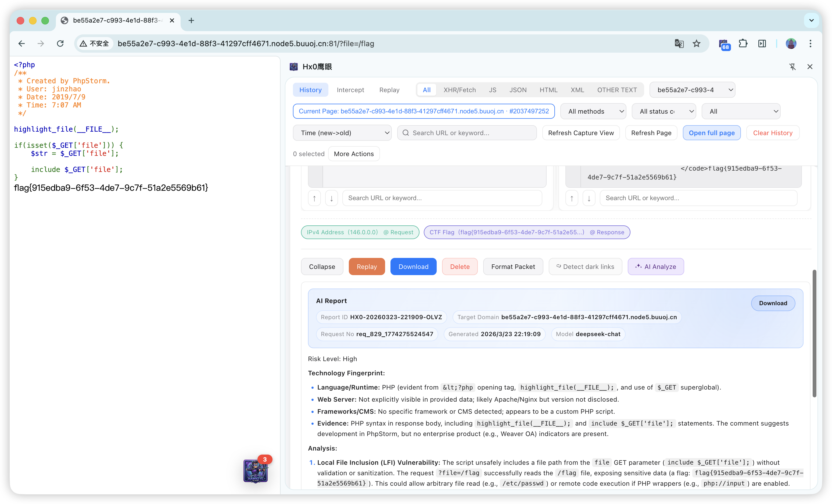The height and width of the screenshot is (504, 832).
Task: Click the Hx0 panel vertical scrollbar
Action: pyautogui.click(x=815, y=333)
